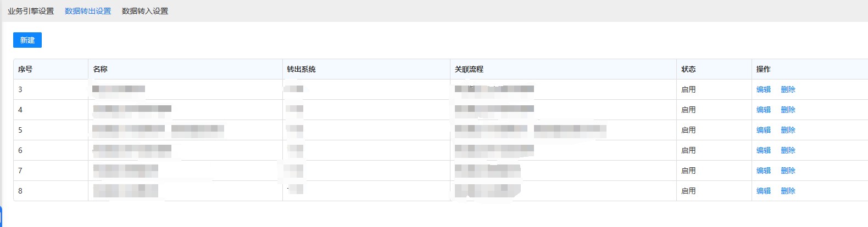Click the 名称 column header
Image resolution: width=868 pixels, height=227 pixels.
point(100,69)
